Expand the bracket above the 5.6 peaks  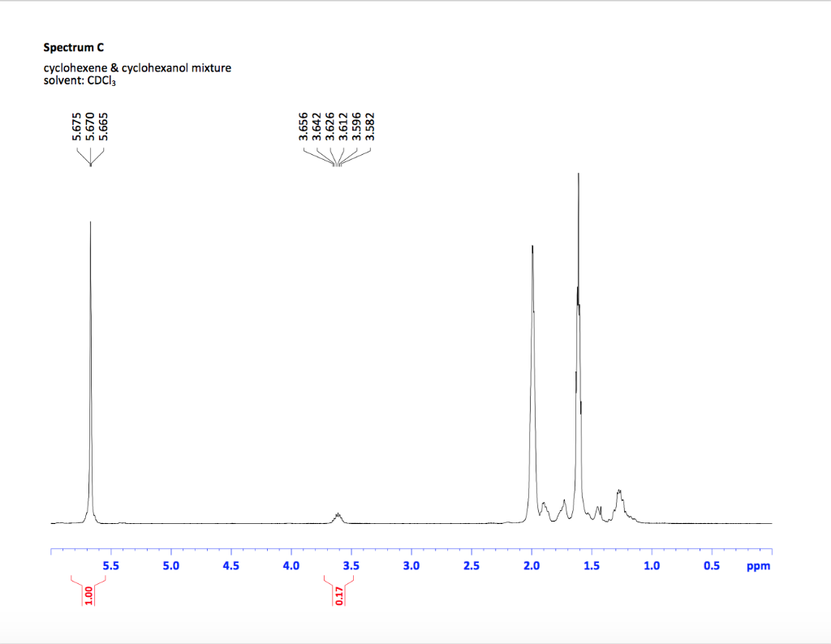click(x=90, y=154)
